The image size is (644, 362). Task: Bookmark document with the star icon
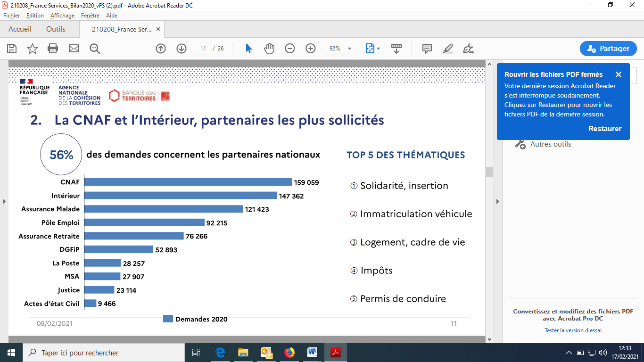(x=33, y=49)
